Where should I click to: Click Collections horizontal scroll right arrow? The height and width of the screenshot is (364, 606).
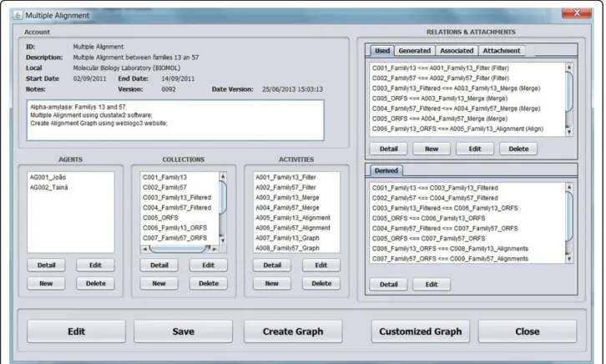click(x=215, y=249)
